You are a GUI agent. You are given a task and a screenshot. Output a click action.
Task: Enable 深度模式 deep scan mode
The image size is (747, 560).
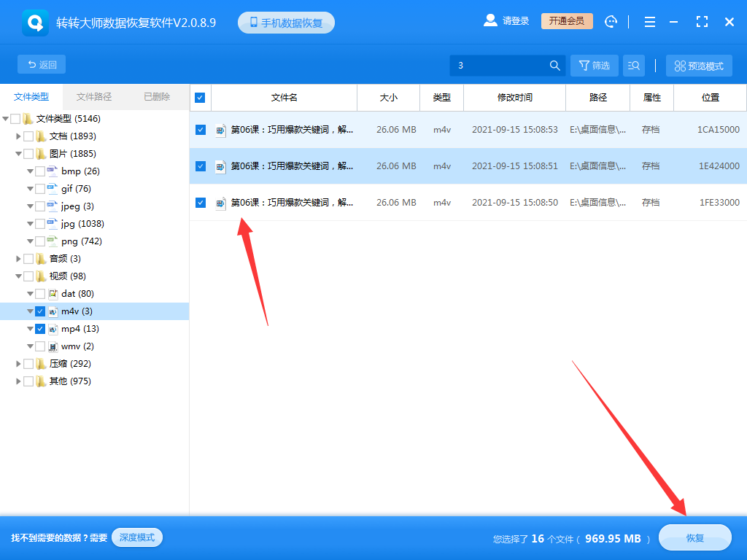coord(136,537)
